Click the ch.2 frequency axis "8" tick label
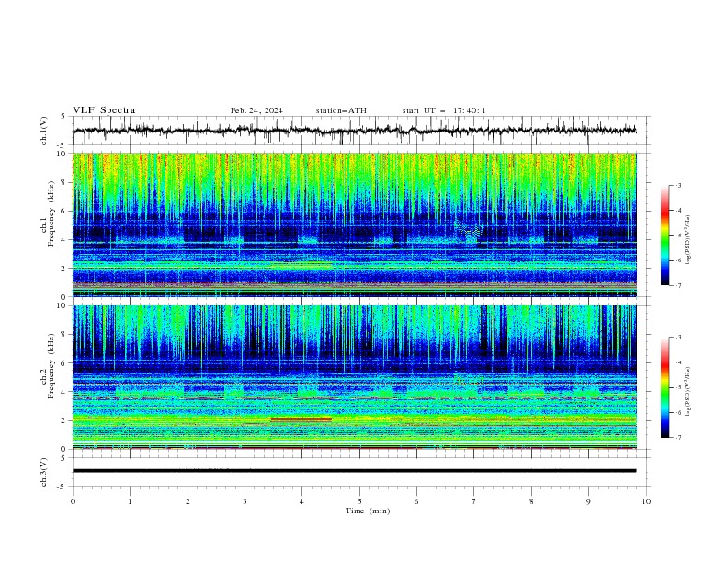The width and height of the screenshot is (728, 563). coord(64,335)
